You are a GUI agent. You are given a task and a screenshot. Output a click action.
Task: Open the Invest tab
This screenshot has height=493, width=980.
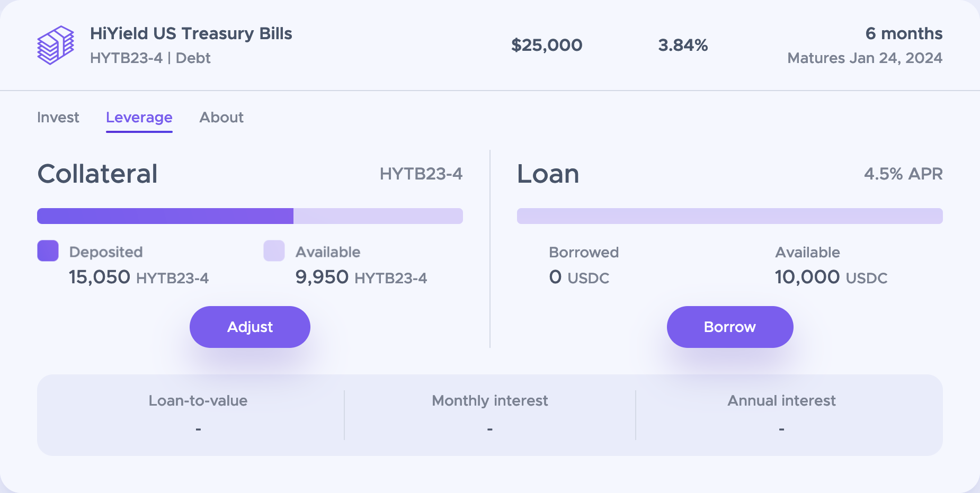coord(58,118)
